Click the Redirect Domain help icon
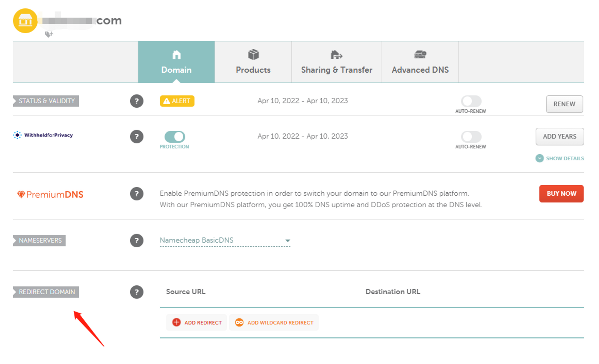599x364 pixels. tap(137, 292)
